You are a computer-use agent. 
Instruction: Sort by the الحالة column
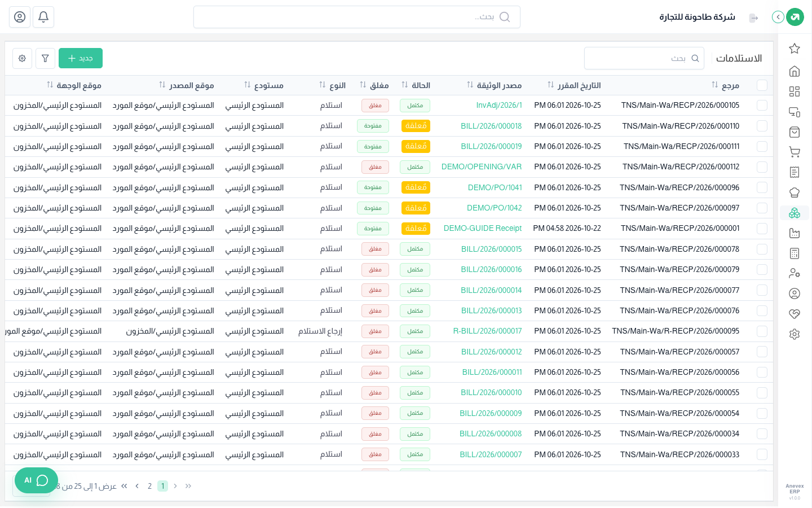[404, 85]
